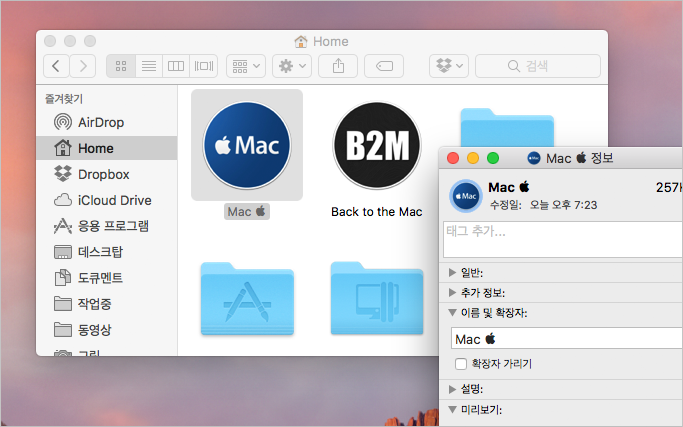
Task: Click the info window title proxy icon
Action: (x=534, y=158)
